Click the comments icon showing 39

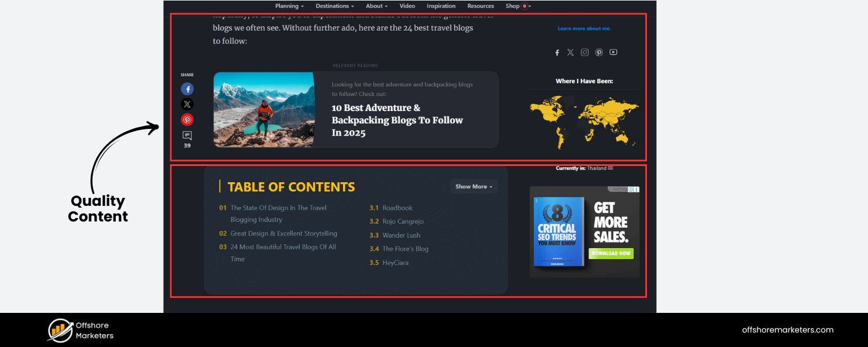pyautogui.click(x=187, y=135)
